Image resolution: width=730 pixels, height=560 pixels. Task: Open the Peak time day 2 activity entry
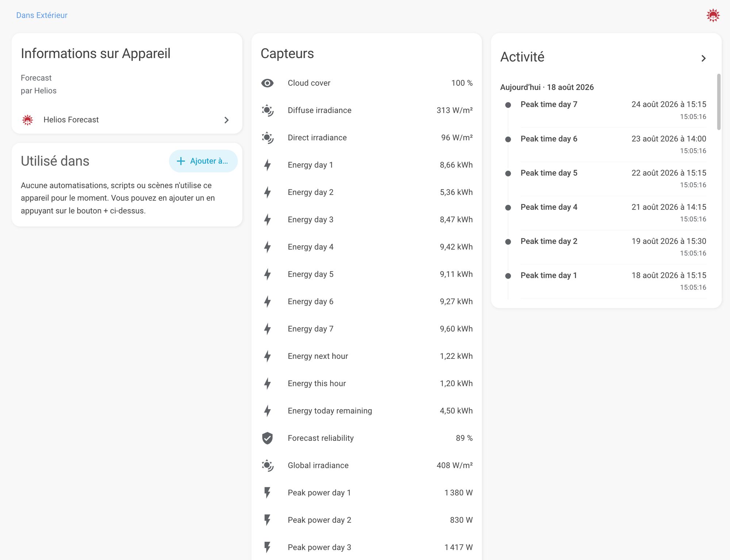[x=613, y=247]
